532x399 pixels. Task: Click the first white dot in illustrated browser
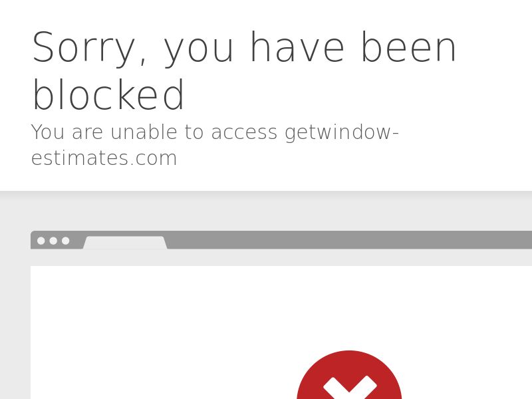[x=41, y=241]
